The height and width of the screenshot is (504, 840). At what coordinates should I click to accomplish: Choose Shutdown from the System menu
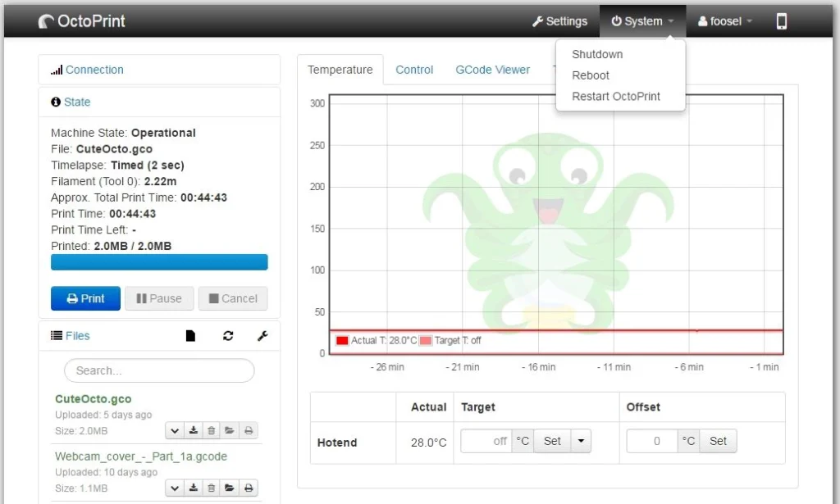click(597, 54)
